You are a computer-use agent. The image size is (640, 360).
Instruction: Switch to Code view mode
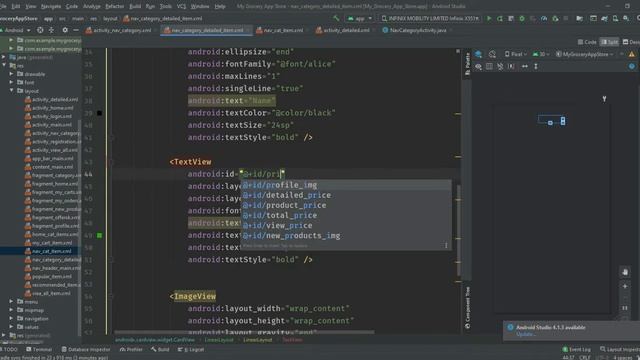[x=587, y=42]
